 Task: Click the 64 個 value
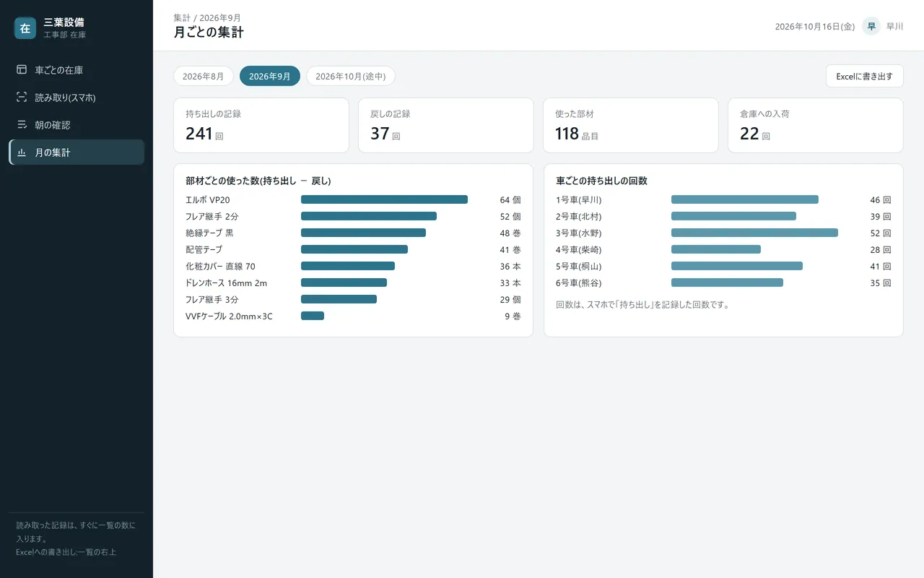(x=510, y=199)
